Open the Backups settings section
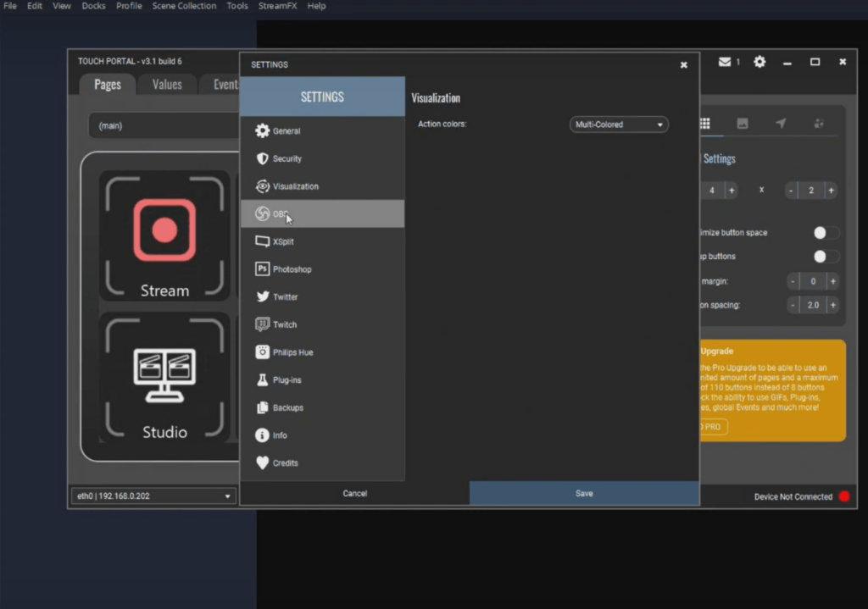868x609 pixels. pos(322,407)
